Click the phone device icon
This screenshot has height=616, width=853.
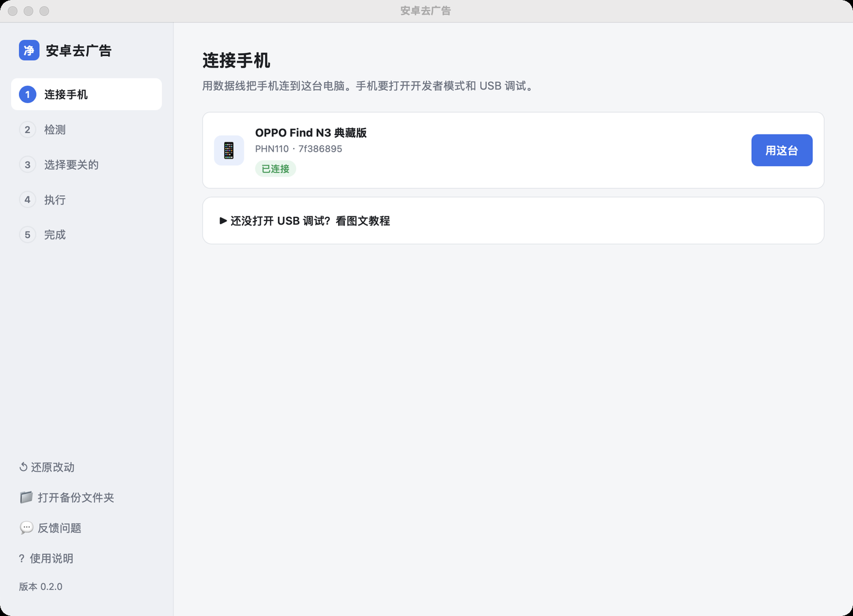tap(229, 150)
